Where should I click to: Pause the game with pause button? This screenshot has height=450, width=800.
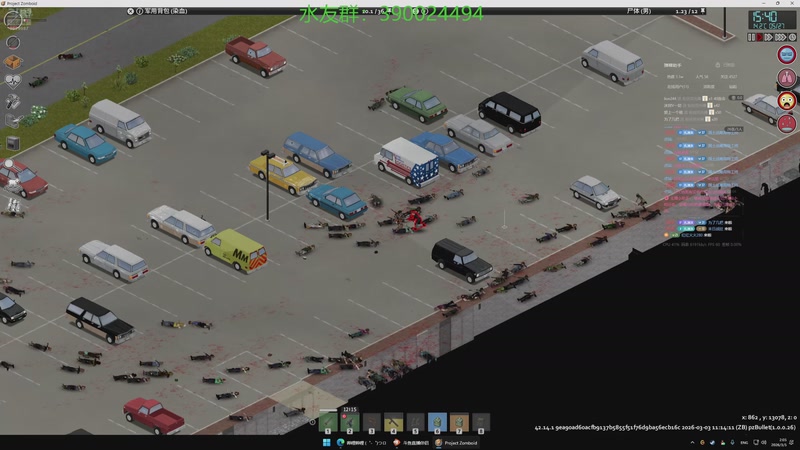pos(751,37)
